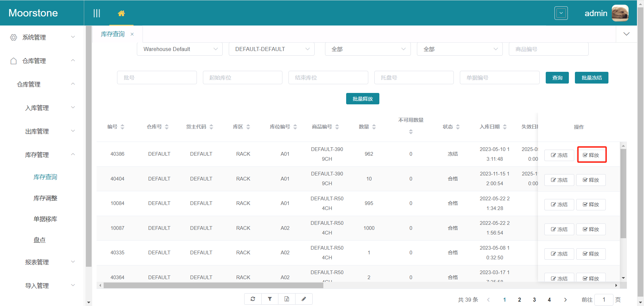Type in the 批号 input field

coord(157,78)
